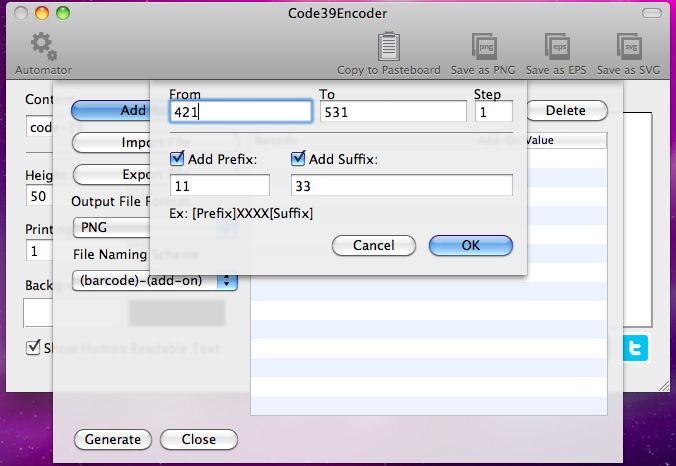This screenshot has width=676, height=466.
Task: Click the Export File button
Action: point(111,175)
